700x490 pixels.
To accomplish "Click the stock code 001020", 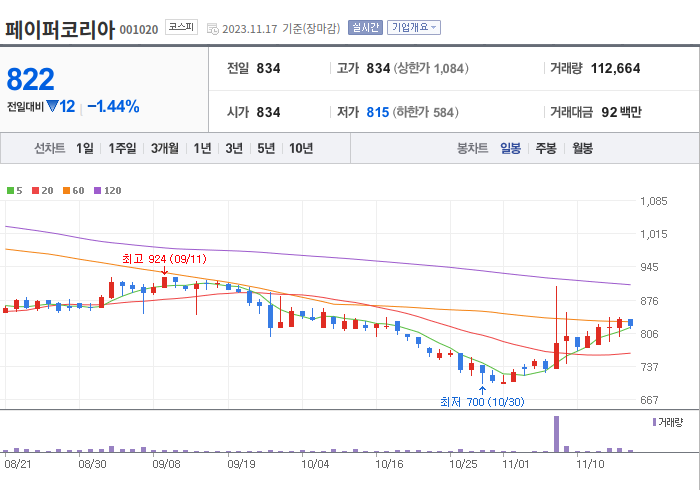I will [x=139, y=30].
